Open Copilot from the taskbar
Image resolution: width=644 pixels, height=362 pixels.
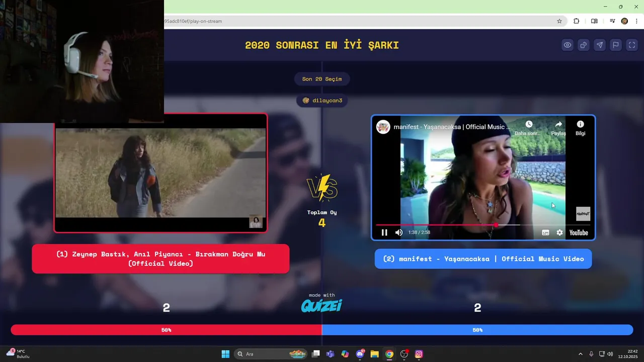click(x=345, y=354)
